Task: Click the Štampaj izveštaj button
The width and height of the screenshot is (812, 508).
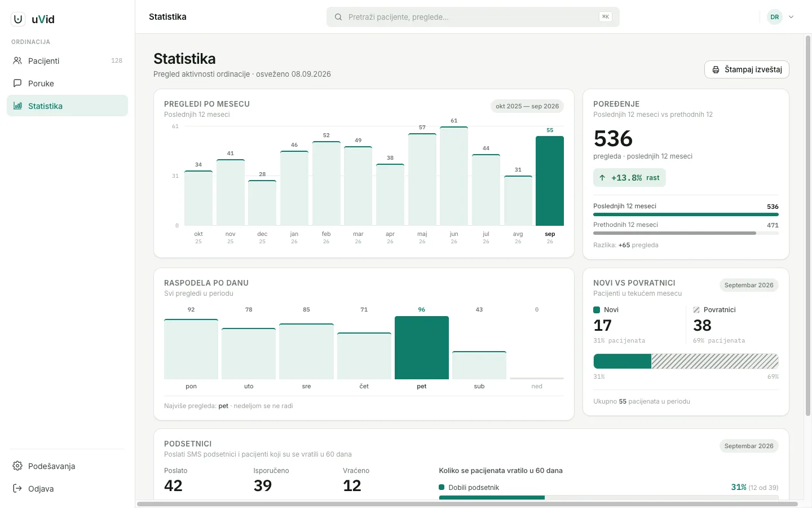Action: point(747,69)
